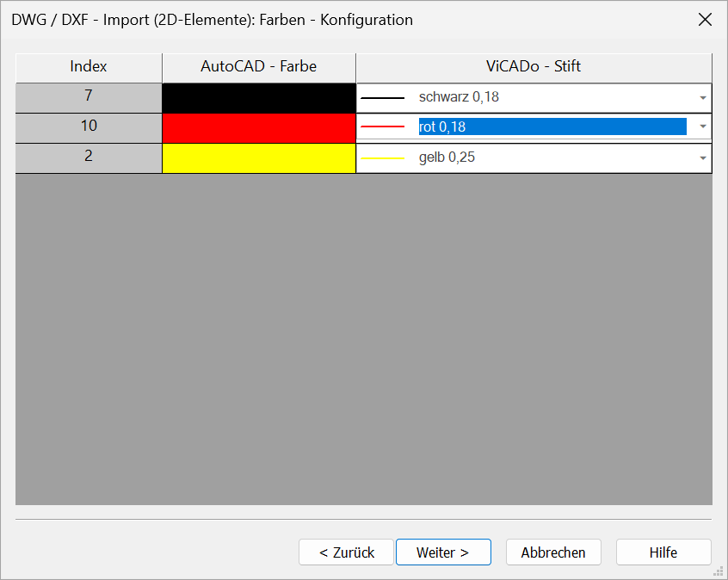The height and width of the screenshot is (580, 728).
Task: Click the Weiter > button
Action: pyautogui.click(x=443, y=552)
